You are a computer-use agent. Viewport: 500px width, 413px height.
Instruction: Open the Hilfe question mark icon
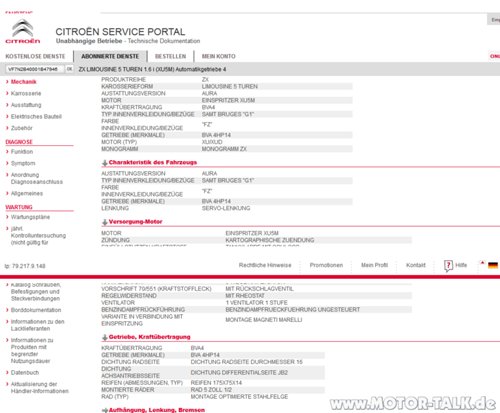point(448,266)
